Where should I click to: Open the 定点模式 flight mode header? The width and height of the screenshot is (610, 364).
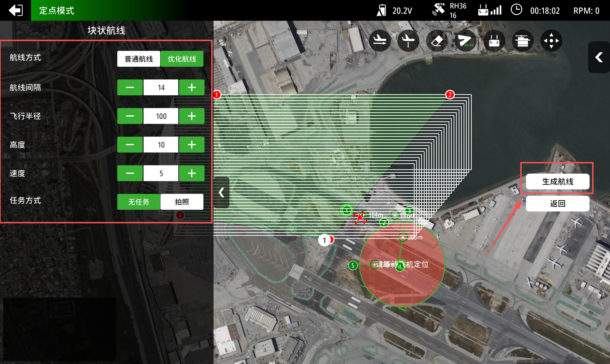(x=57, y=10)
